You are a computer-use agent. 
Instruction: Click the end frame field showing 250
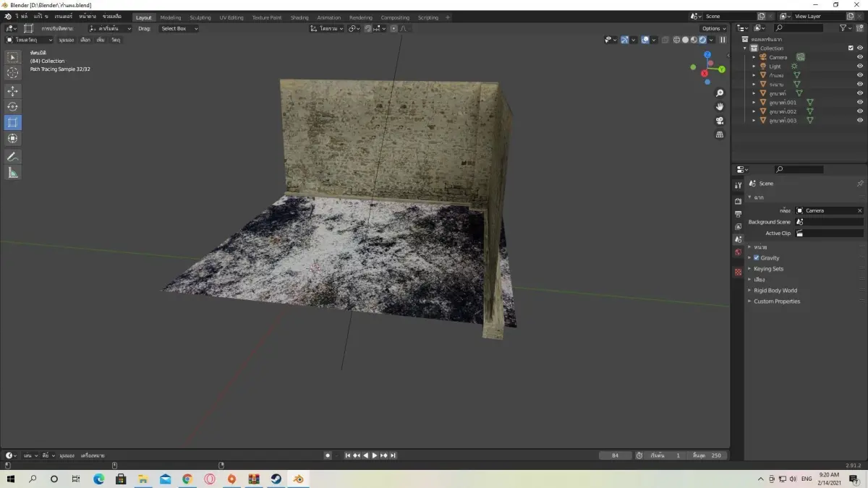point(707,455)
